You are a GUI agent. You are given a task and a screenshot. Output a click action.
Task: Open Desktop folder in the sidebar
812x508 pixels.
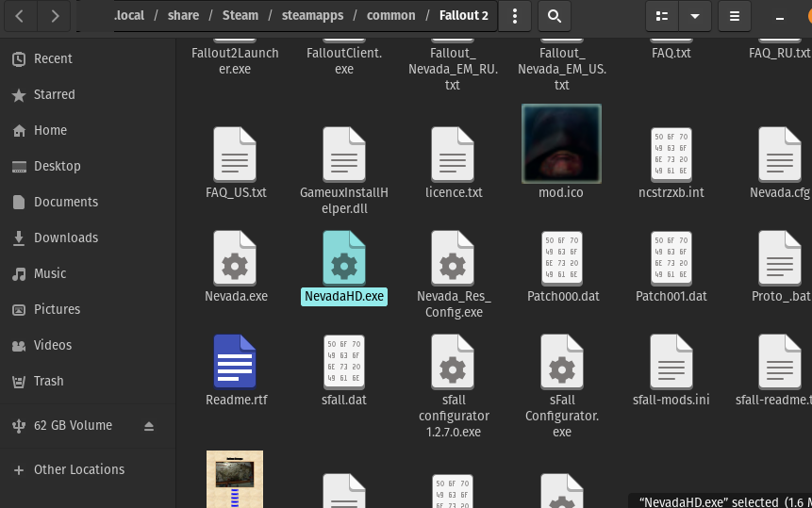tap(88, 166)
